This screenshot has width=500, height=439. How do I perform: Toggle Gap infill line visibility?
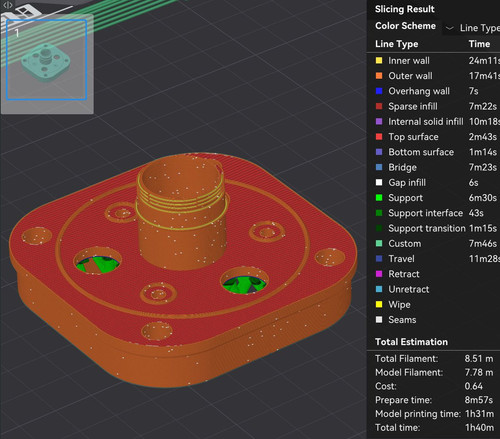point(407,182)
